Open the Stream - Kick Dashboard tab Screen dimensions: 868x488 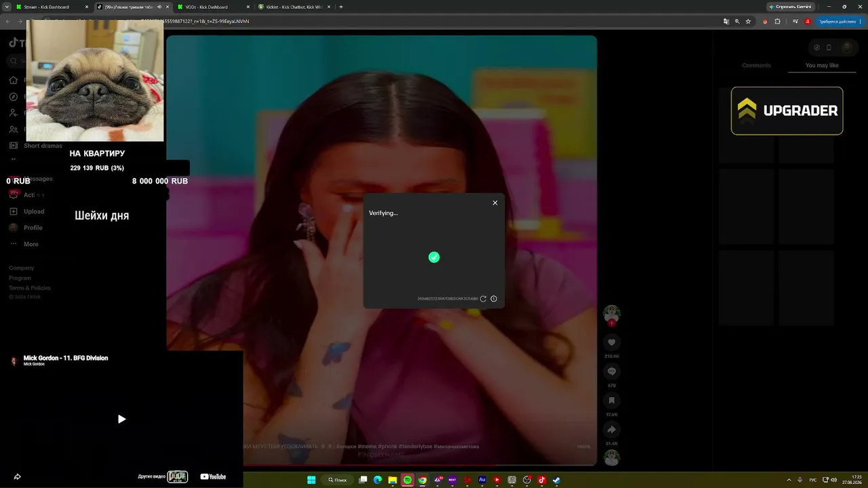tap(52, 7)
